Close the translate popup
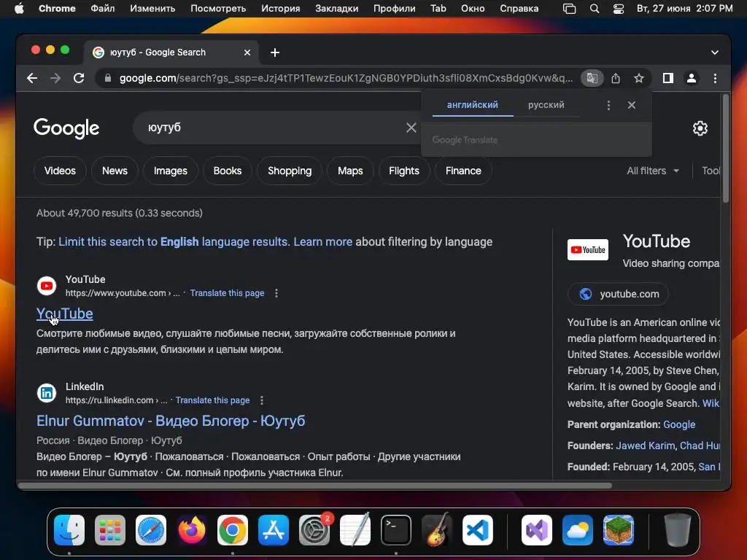Screen dimensions: 747x560 [631, 105]
